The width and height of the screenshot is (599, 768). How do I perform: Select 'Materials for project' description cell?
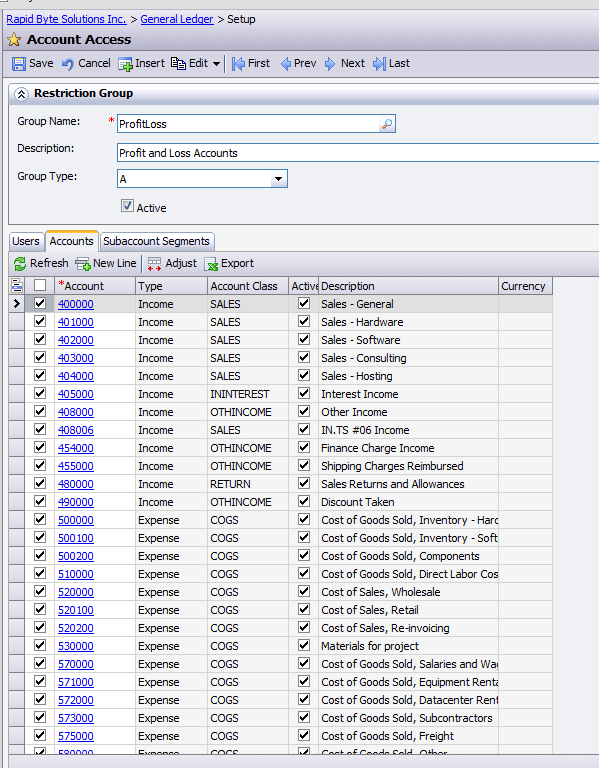pyautogui.click(x=408, y=646)
